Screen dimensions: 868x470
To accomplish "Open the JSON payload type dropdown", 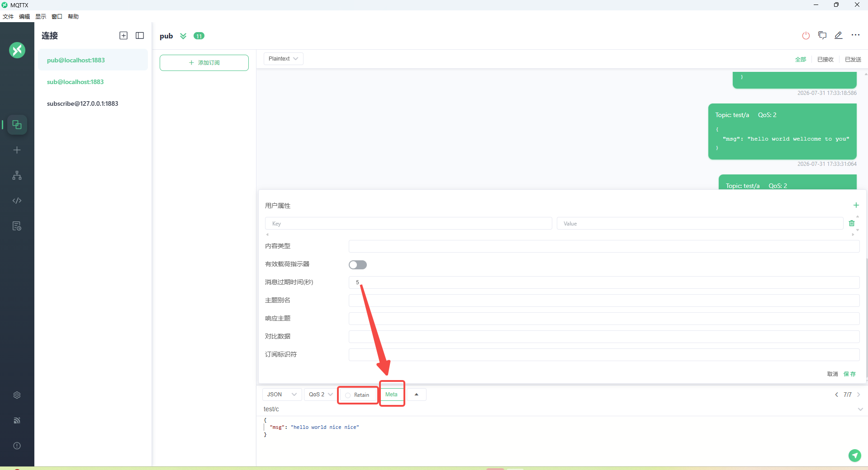I will click(282, 395).
